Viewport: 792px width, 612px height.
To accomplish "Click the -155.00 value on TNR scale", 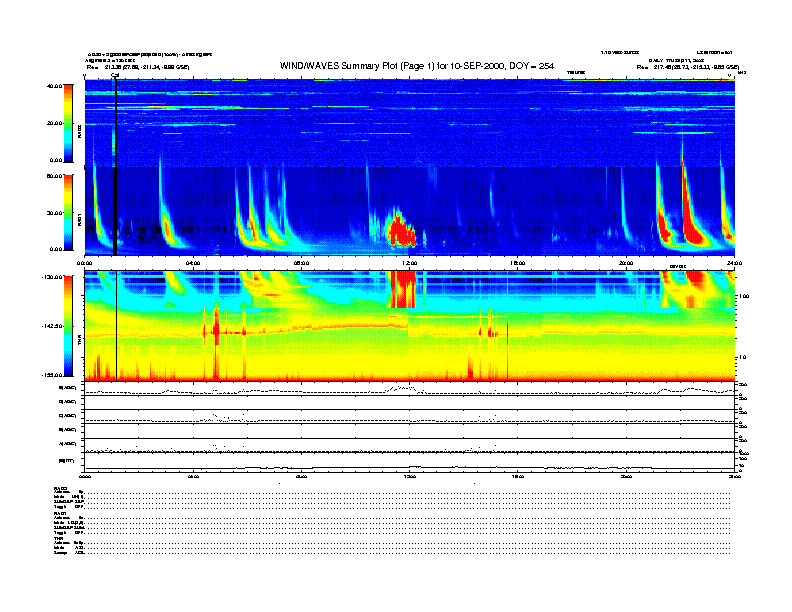I will tap(52, 375).
